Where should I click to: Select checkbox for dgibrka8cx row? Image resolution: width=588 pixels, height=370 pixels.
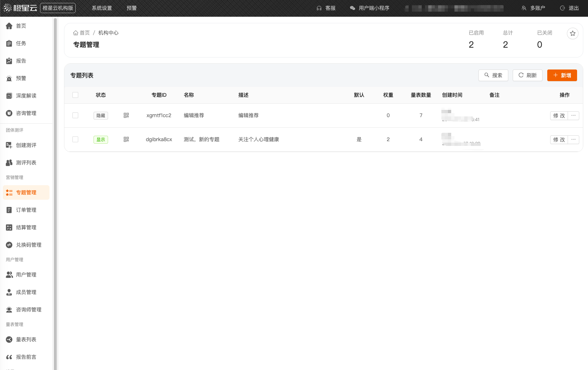[x=75, y=139]
